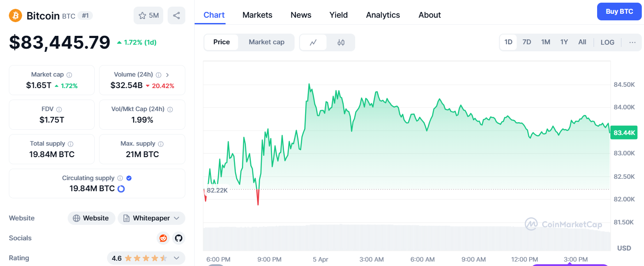The width and height of the screenshot is (644, 266).
Task: Open the Chart tab
Action: click(214, 15)
